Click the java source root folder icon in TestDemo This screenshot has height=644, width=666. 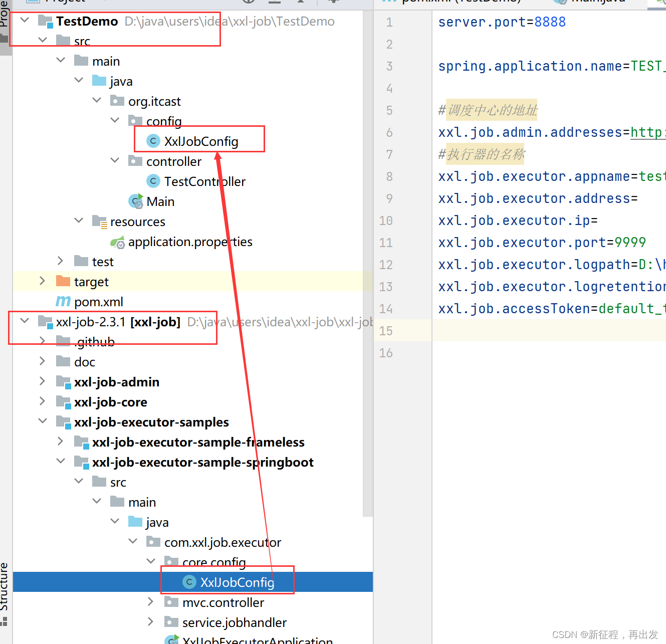click(x=99, y=81)
